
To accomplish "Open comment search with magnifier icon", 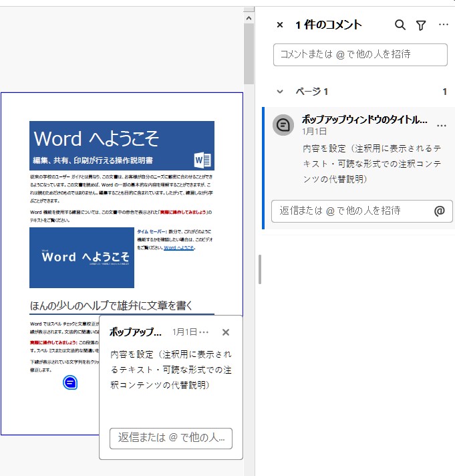I will pyautogui.click(x=400, y=25).
